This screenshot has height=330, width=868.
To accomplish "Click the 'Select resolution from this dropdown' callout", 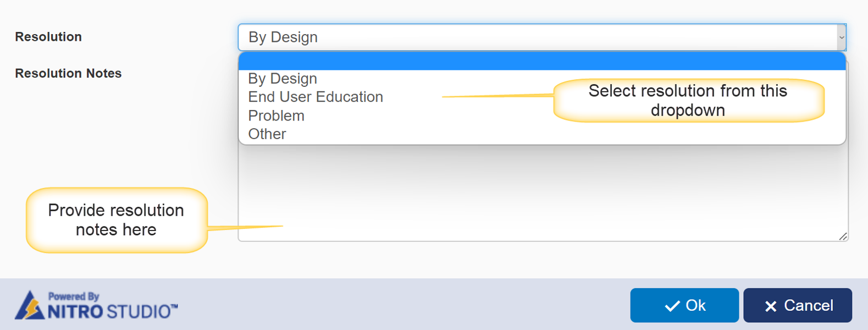I will [688, 100].
